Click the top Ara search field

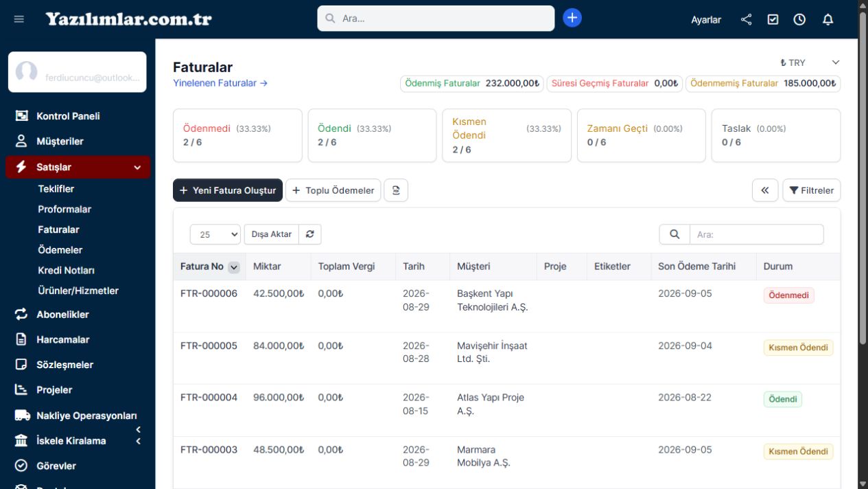(x=436, y=19)
